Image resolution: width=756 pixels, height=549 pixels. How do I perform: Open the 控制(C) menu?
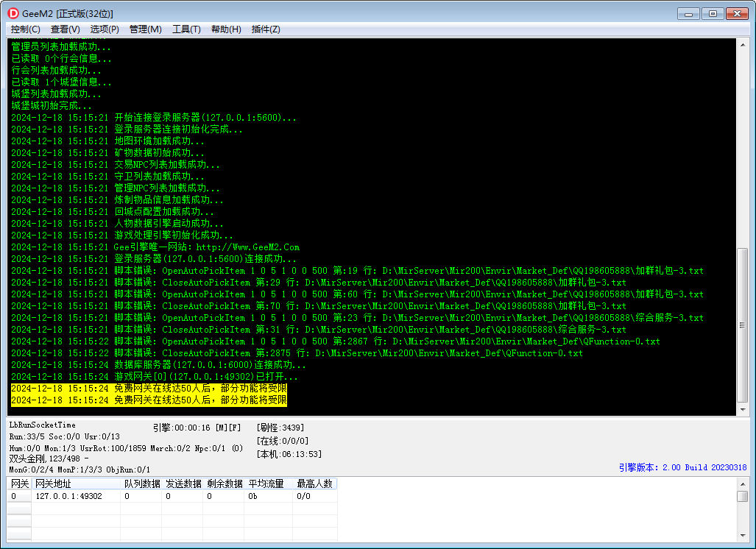(x=26, y=29)
